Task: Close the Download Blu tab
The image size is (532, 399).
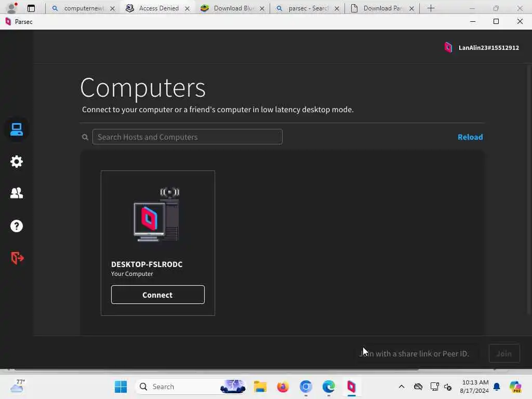Action: 262,8
